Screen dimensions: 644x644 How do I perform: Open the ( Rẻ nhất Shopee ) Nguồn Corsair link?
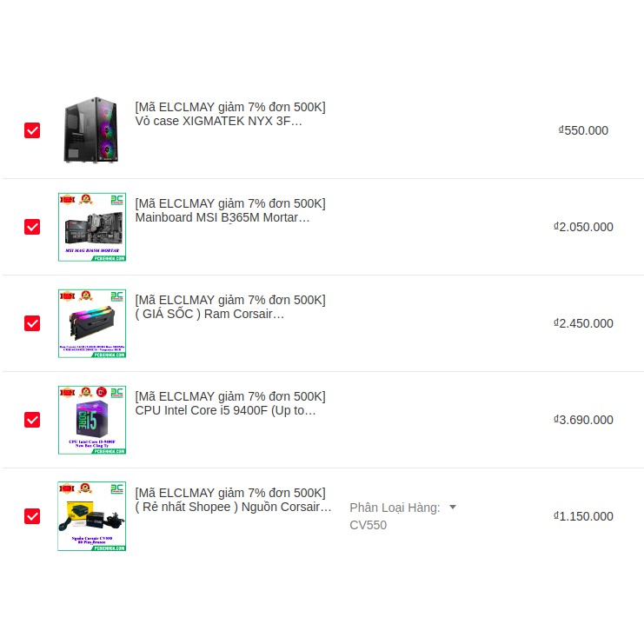point(234,507)
